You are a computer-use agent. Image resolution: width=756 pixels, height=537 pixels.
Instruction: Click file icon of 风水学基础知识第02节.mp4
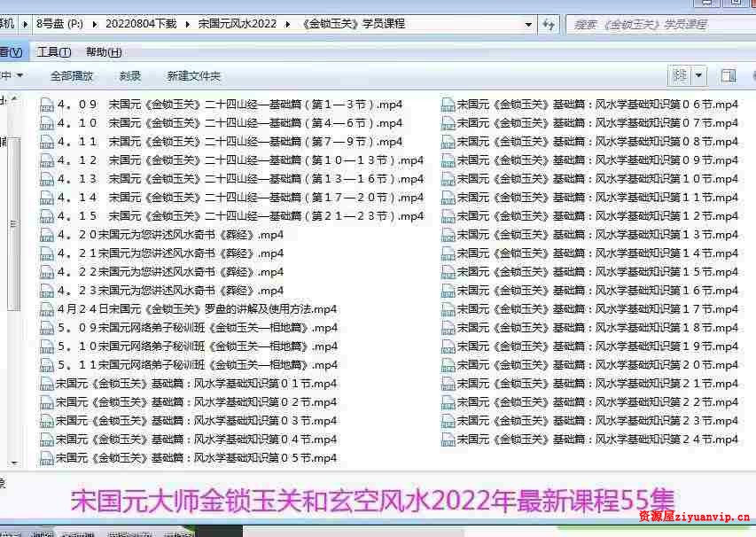(x=47, y=402)
